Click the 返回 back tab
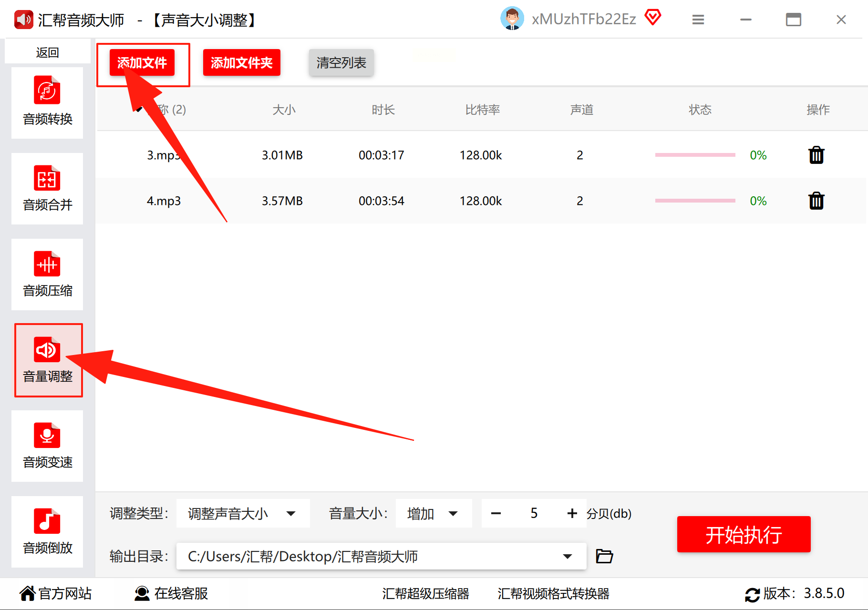 (x=47, y=52)
